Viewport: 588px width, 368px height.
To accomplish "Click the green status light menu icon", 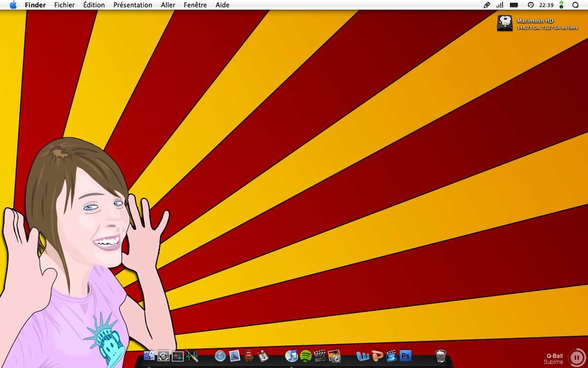I will (x=561, y=5).
